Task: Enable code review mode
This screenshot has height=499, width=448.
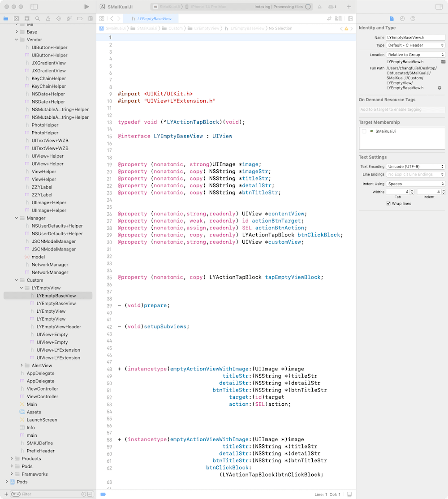Action: [x=329, y=19]
